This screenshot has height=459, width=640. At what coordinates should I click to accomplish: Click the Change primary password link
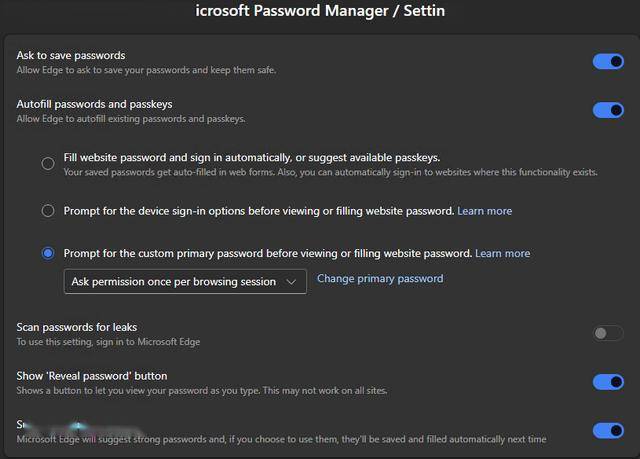tap(380, 279)
